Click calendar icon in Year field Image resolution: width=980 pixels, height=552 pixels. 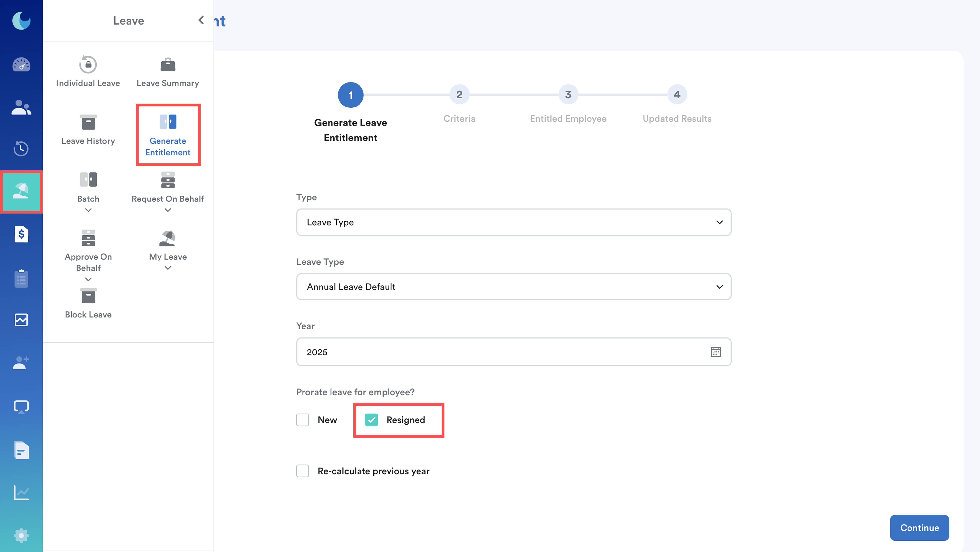point(716,352)
